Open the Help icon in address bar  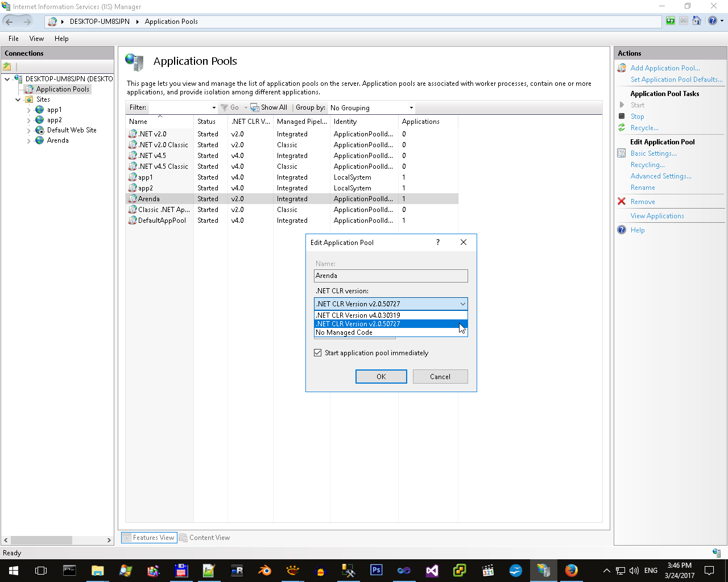(x=712, y=21)
